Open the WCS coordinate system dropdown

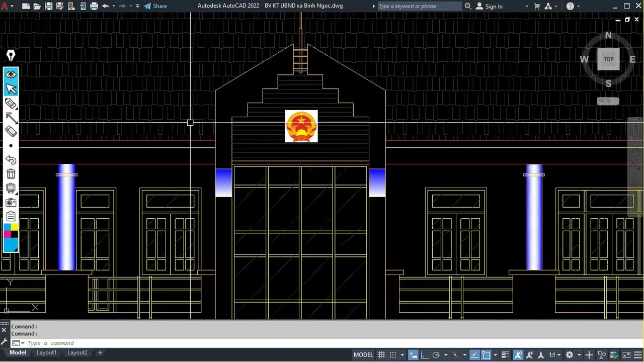point(608,101)
